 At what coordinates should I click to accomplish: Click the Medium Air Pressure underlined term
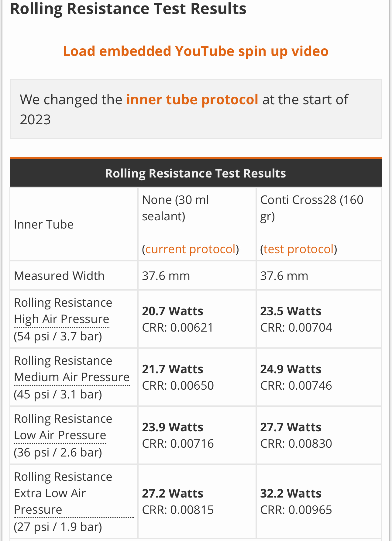pos(72,377)
